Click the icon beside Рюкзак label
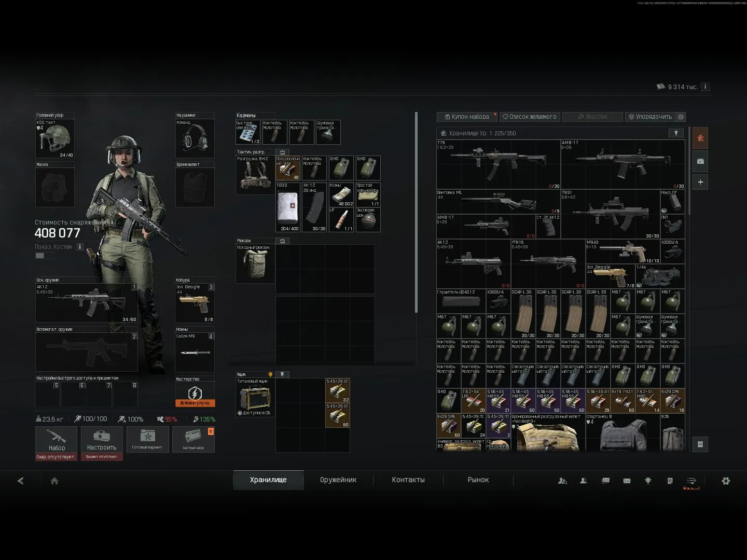747x560 pixels. (x=282, y=241)
